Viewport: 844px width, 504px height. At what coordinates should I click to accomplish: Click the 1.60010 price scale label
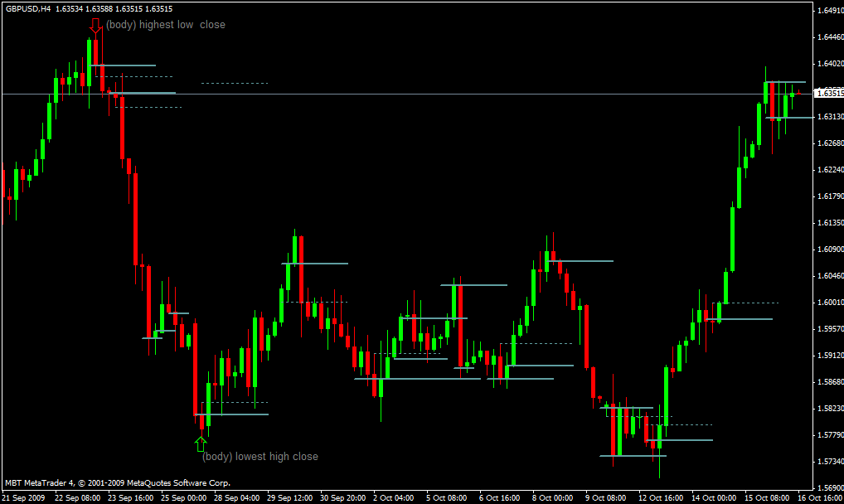(x=830, y=303)
